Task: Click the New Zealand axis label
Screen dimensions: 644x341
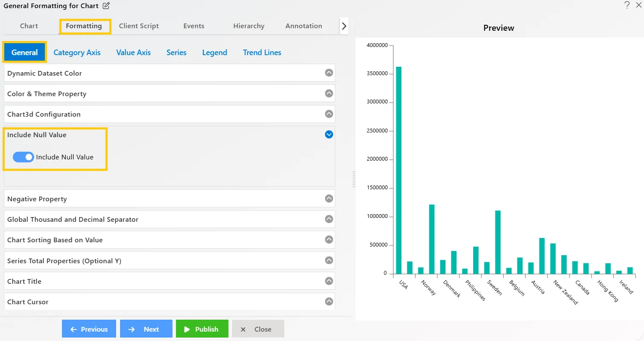Action: tap(565, 292)
